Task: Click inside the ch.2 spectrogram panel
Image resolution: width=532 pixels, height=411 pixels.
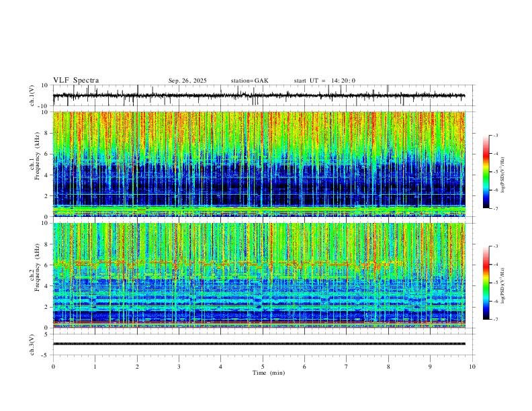Action: pyautogui.click(x=259, y=275)
